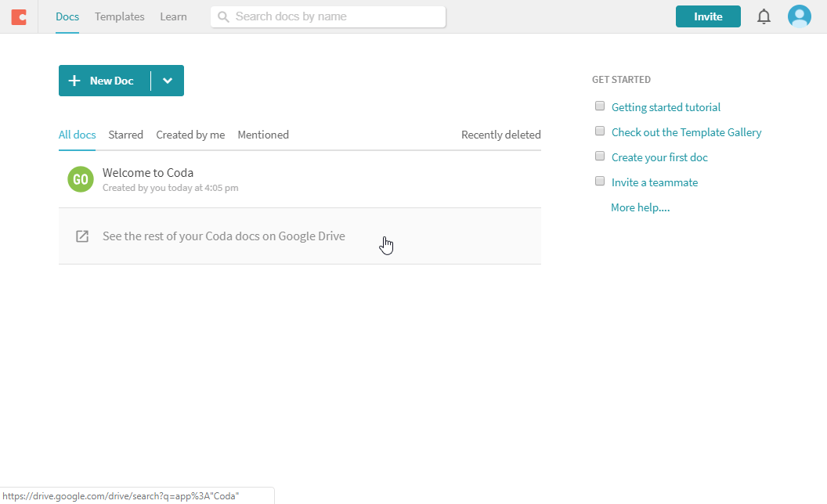This screenshot has width=827, height=504.
Task: Check the Create your first doc checkbox
Action: point(600,156)
